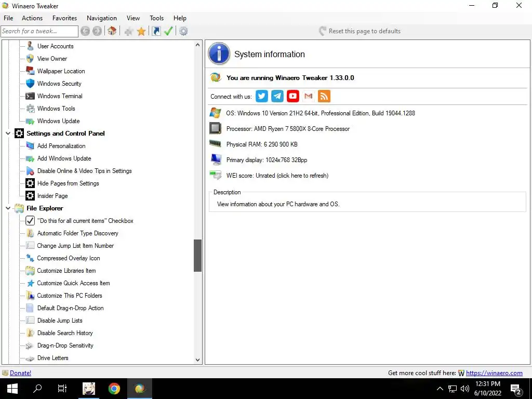Viewport: 532px width, 399px height.
Task: Click the person icon beside User Accounts
Action: click(30, 46)
